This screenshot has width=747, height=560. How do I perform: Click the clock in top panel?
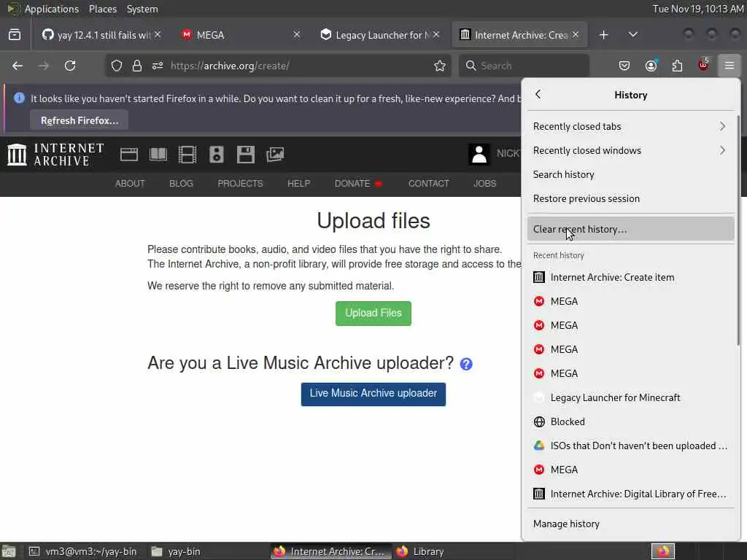[698, 9]
